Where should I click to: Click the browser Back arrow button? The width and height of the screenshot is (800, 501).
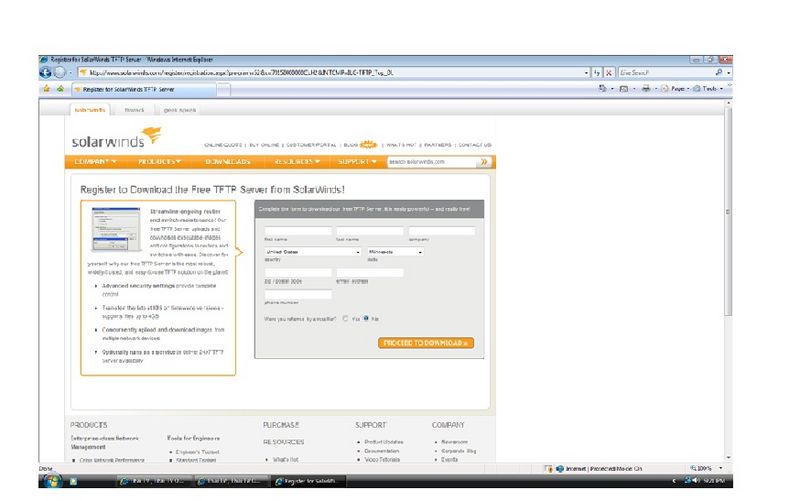[45, 72]
